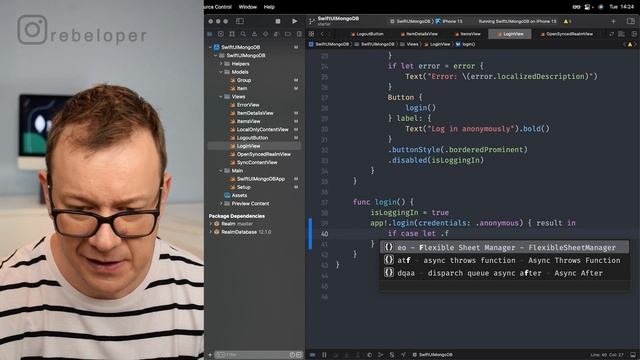Add a file with the navigator plus
This screenshot has width=640, height=360.
click(x=210, y=355)
